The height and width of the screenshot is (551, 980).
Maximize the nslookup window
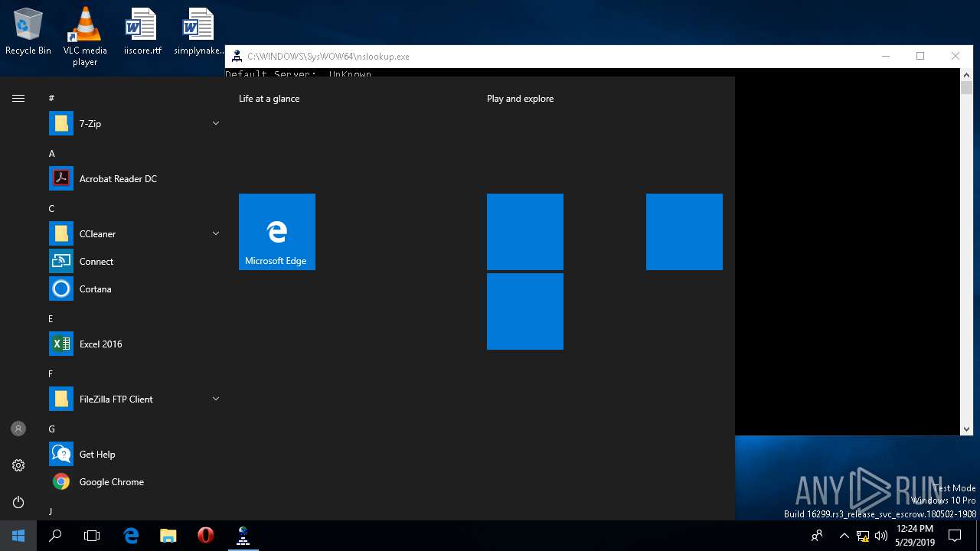tap(920, 56)
